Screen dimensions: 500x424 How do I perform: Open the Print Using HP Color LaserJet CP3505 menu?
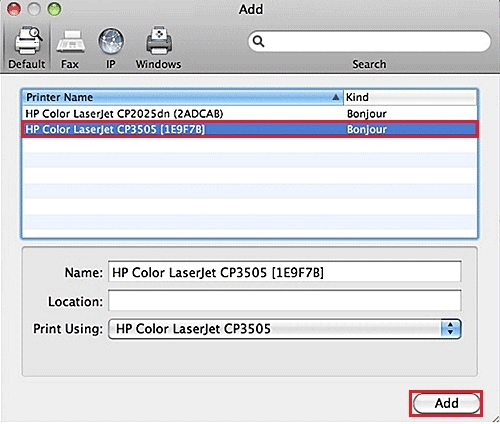(x=285, y=329)
